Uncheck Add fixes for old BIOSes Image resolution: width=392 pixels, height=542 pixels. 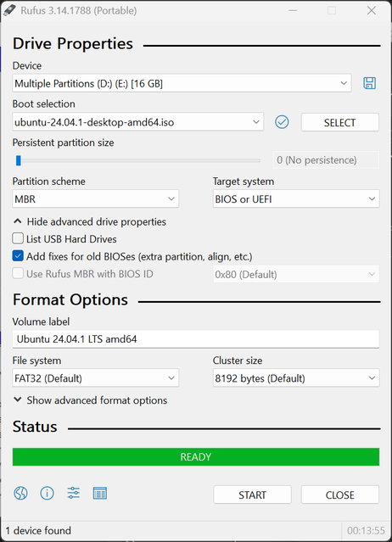tap(18, 256)
